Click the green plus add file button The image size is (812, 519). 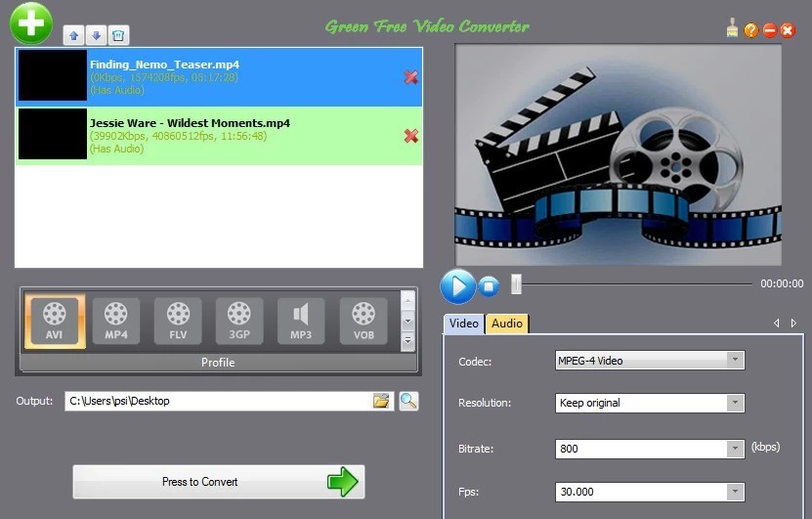pyautogui.click(x=31, y=22)
